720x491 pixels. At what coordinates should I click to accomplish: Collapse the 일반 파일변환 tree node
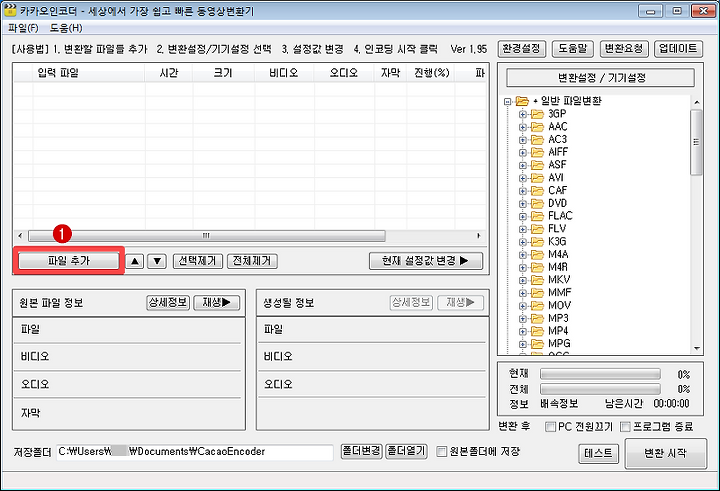[x=507, y=102]
